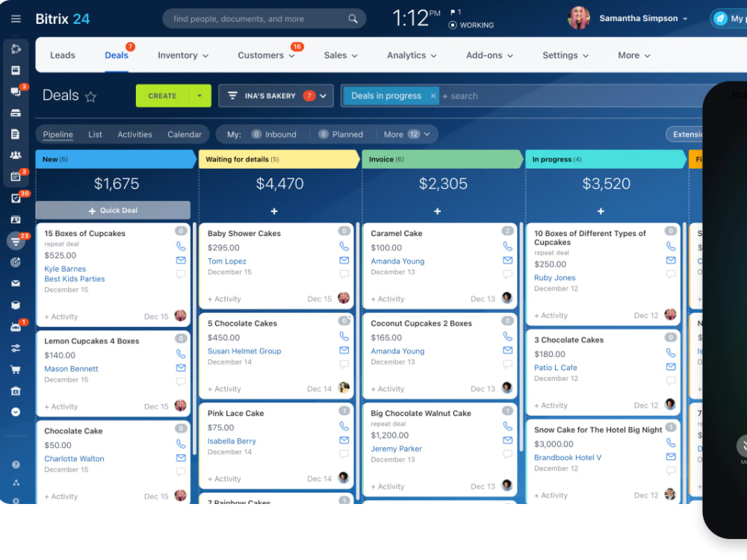Open calendar icon with badge 3
Screen dimensions: 747x560
pos(16,177)
